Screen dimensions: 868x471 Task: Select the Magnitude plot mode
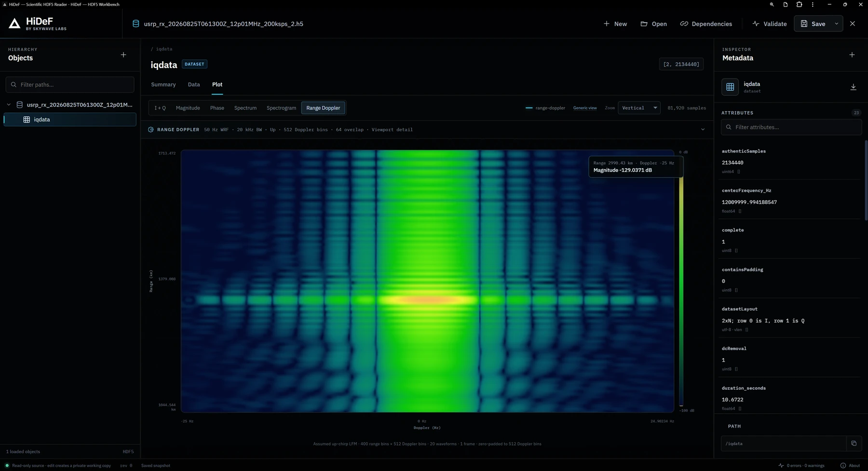point(188,108)
